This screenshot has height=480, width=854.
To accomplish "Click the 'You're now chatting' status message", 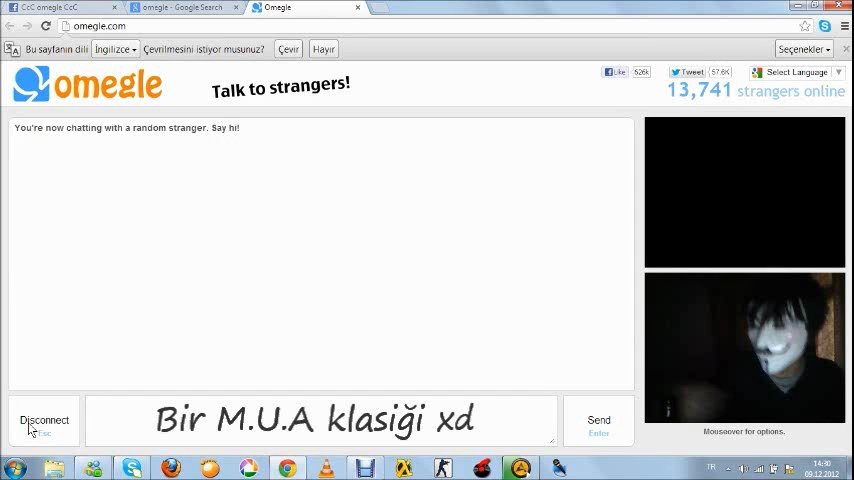I will (127, 128).
